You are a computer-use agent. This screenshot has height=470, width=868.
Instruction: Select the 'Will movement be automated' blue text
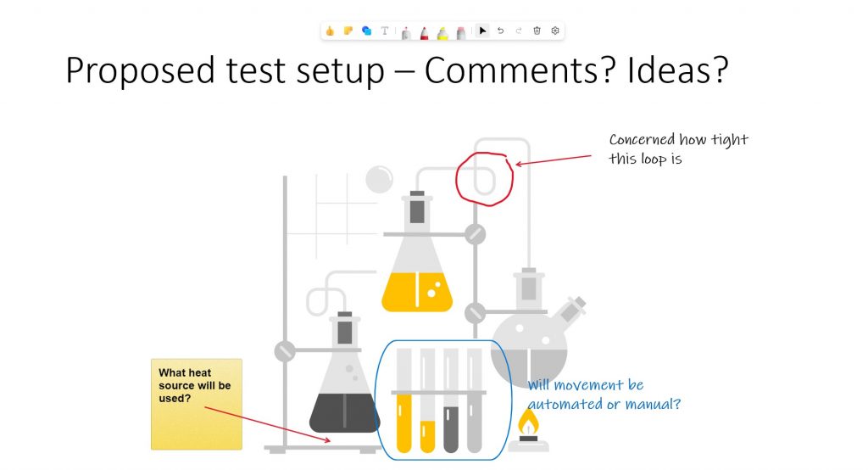[604, 394]
